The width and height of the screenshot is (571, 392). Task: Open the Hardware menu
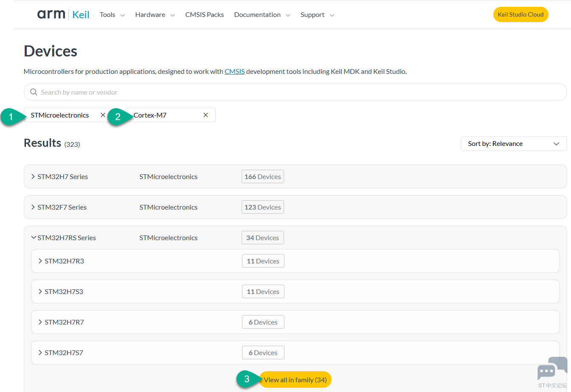point(155,15)
